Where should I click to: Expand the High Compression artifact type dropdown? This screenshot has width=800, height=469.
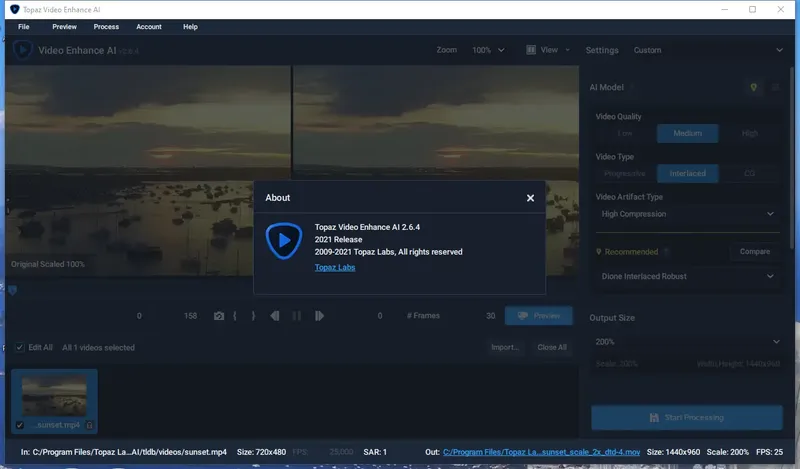687,214
